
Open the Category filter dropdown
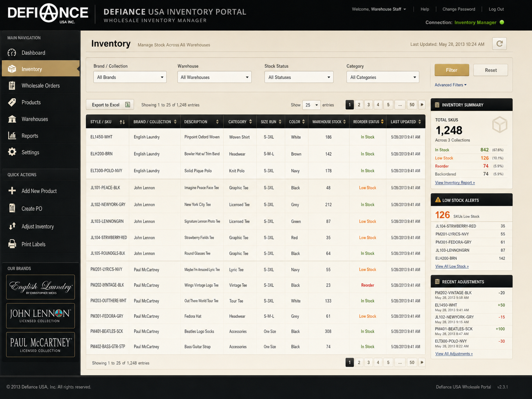pyautogui.click(x=383, y=77)
